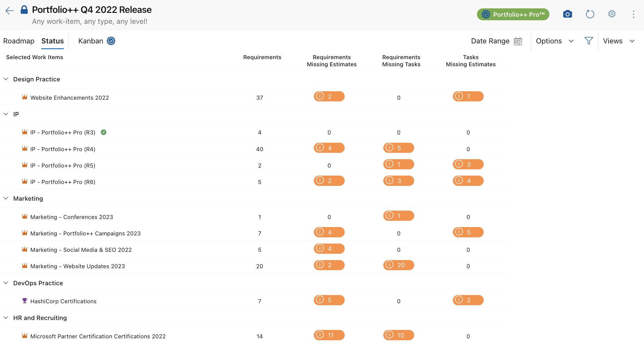Open the Date Range calendar icon
The image size is (644, 347).
tap(518, 41)
